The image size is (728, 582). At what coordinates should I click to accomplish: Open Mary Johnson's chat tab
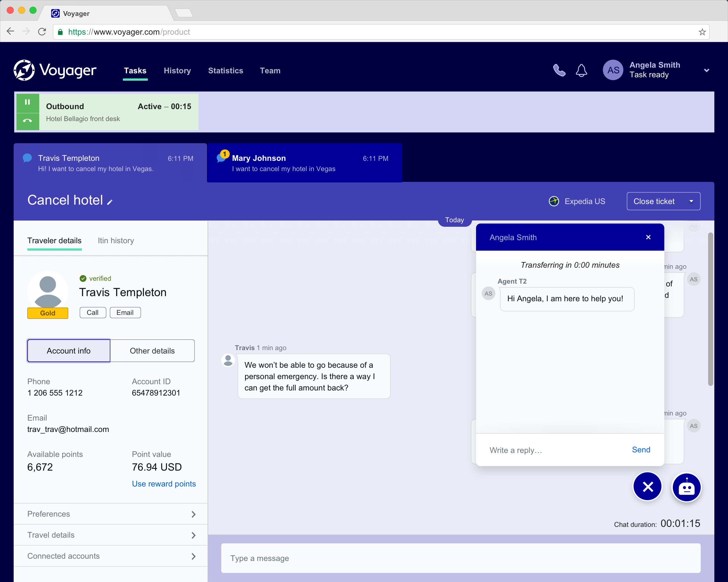(304, 163)
